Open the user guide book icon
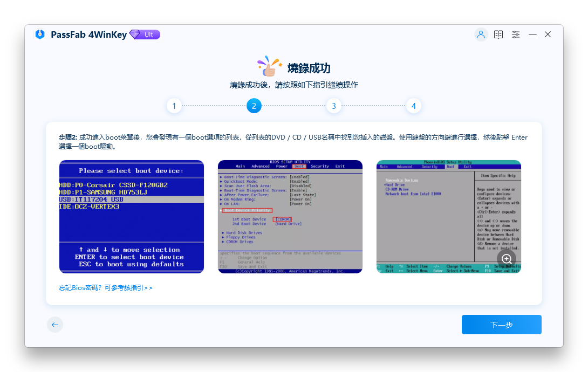The image size is (588, 372). click(x=498, y=35)
